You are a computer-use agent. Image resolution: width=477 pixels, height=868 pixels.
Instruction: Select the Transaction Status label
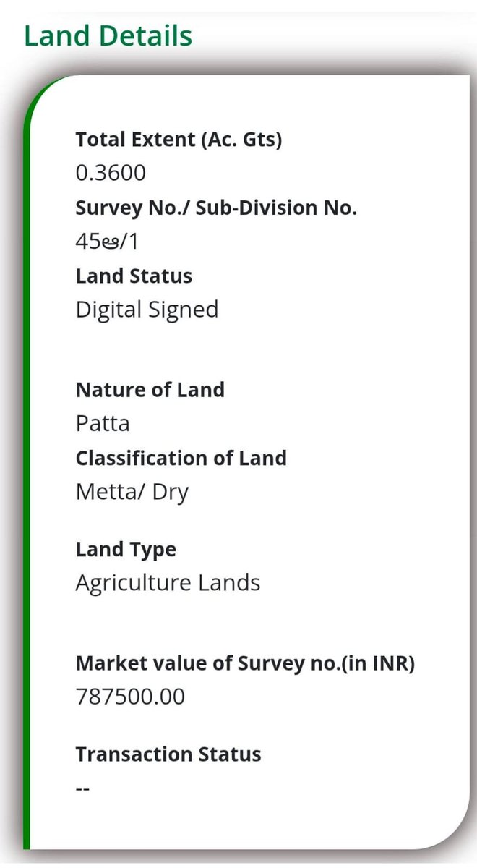tap(168, 755)
